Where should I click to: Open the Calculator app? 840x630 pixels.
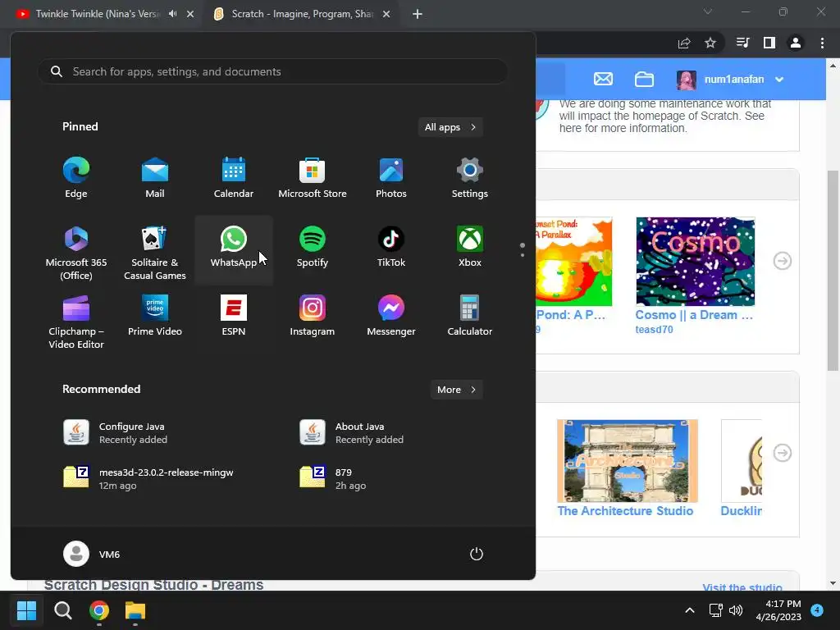(x=470, y=317)
